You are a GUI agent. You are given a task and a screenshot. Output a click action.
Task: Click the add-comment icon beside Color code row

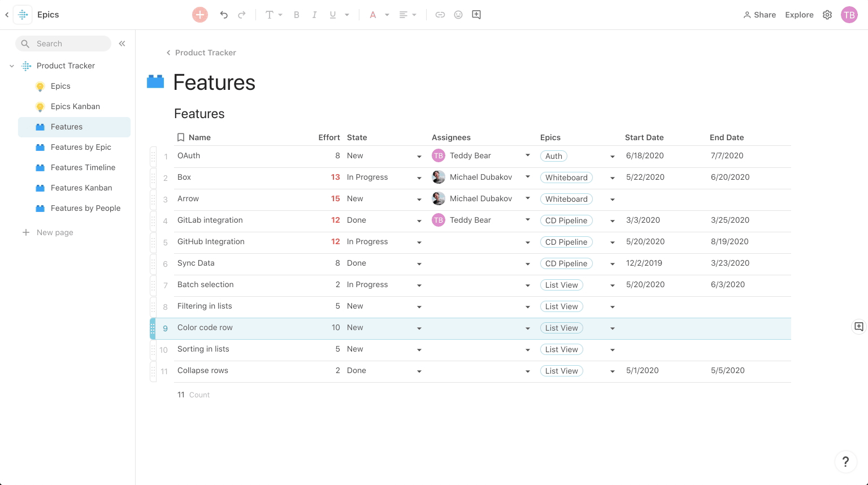coord(858,327)
